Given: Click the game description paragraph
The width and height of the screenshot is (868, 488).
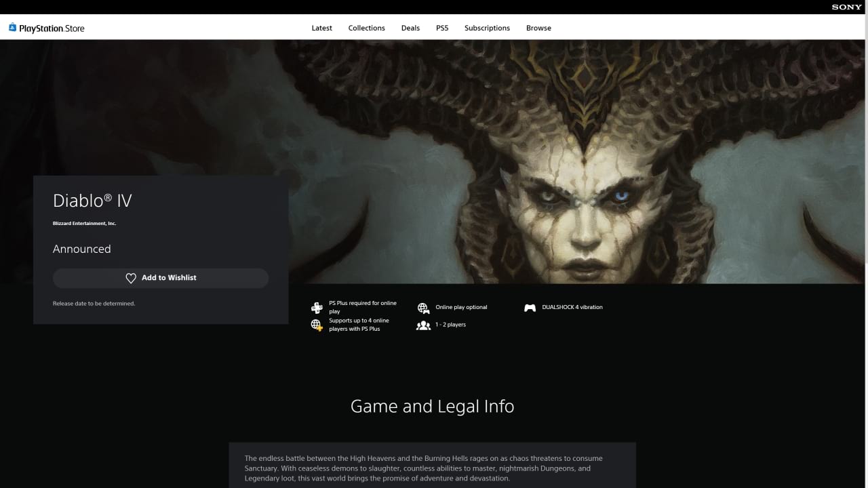Looking at the screenshot, I should point(424,468).
